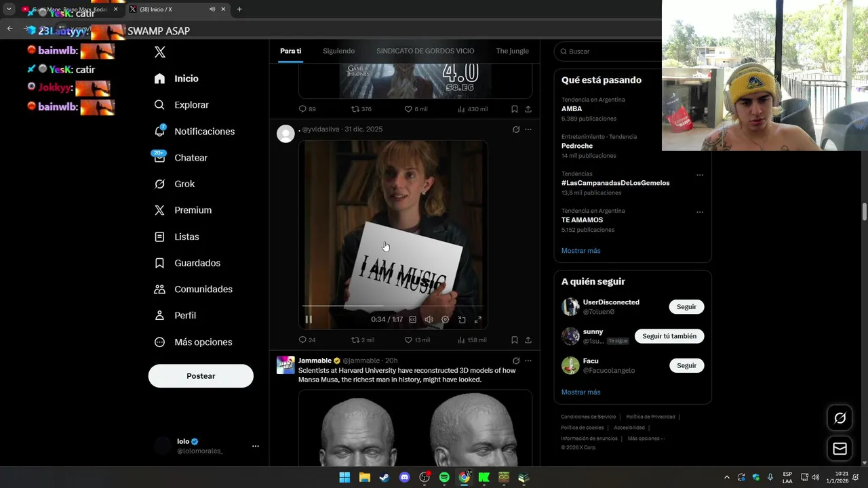Open The jungle tab
The image size is (868, 488).
[512, 51]
